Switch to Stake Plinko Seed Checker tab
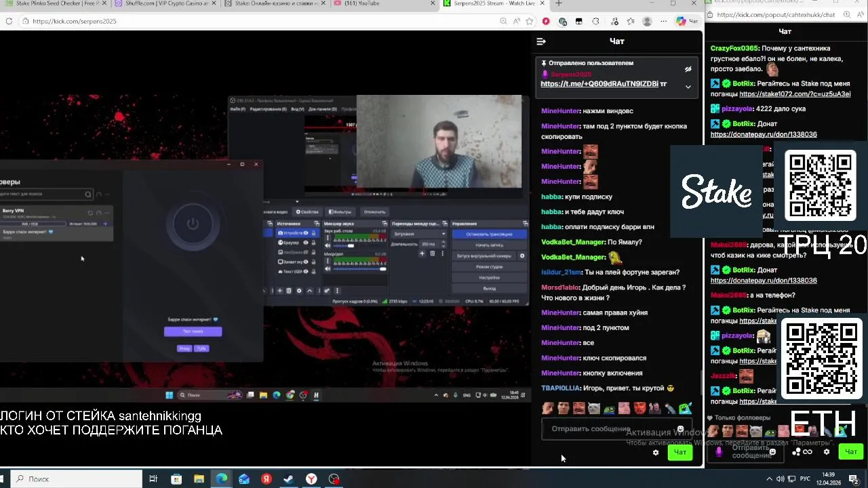 pos(56,3)
